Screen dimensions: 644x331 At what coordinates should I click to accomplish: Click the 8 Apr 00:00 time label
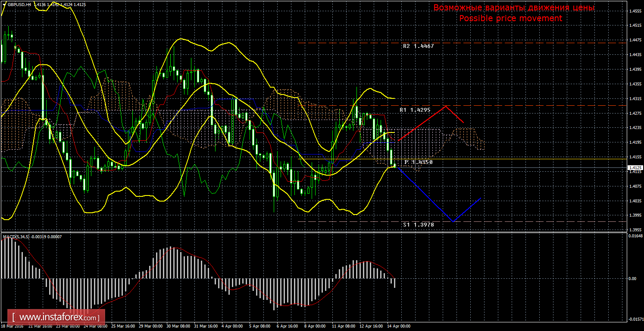(315, 327)
